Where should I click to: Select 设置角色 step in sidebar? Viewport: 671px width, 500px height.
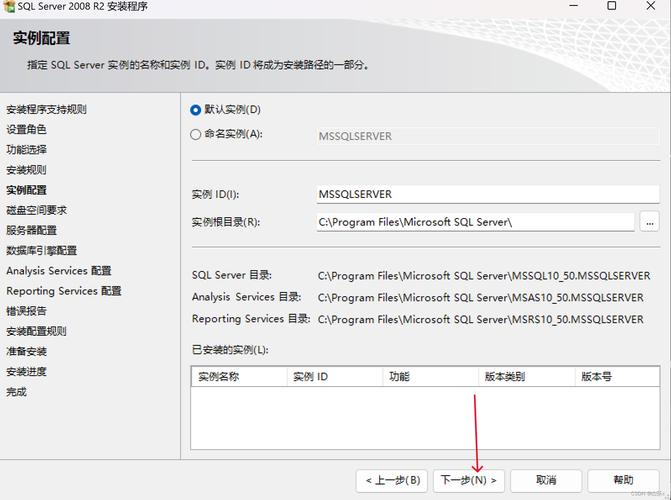tap(26, 129)
